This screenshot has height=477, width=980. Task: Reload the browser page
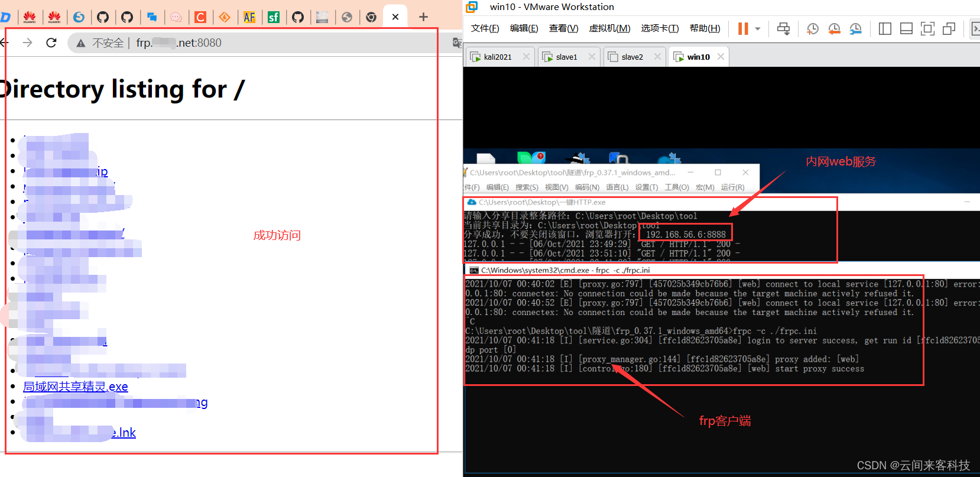[x=51, y=43]
